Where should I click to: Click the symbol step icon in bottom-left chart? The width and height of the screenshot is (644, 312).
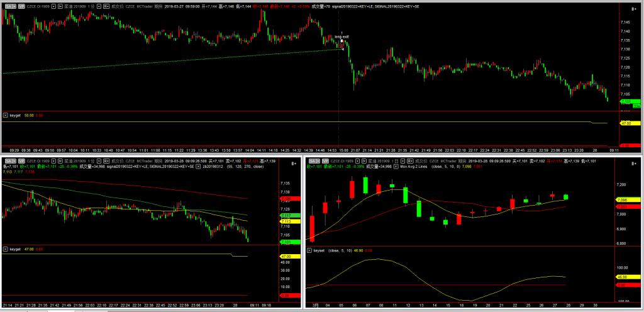click(60, 161)
